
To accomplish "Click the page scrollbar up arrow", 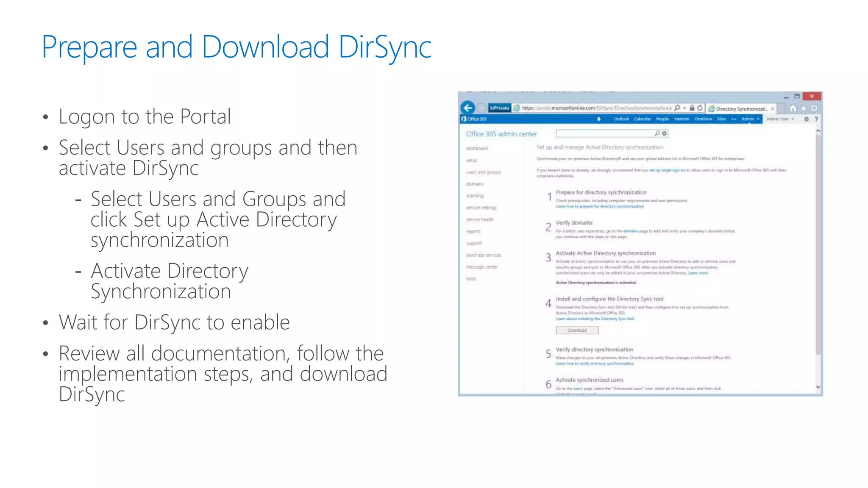I will coord(818,131).
